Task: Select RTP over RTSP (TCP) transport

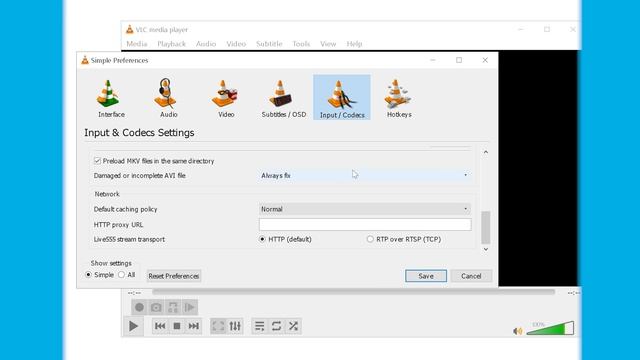Action: point(370,239)
